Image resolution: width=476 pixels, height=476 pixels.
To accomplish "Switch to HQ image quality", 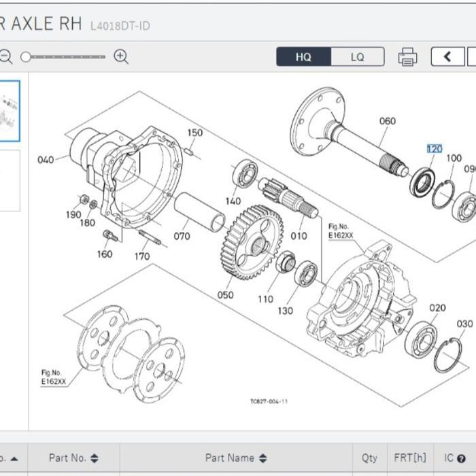I will click(x=303, y=56).
